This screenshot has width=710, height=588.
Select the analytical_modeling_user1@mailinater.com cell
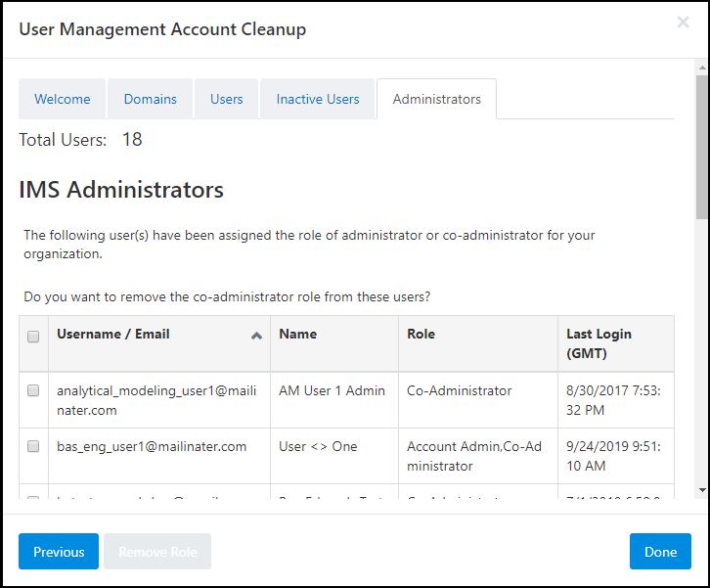pyautogui.click(x=159, y=400)
